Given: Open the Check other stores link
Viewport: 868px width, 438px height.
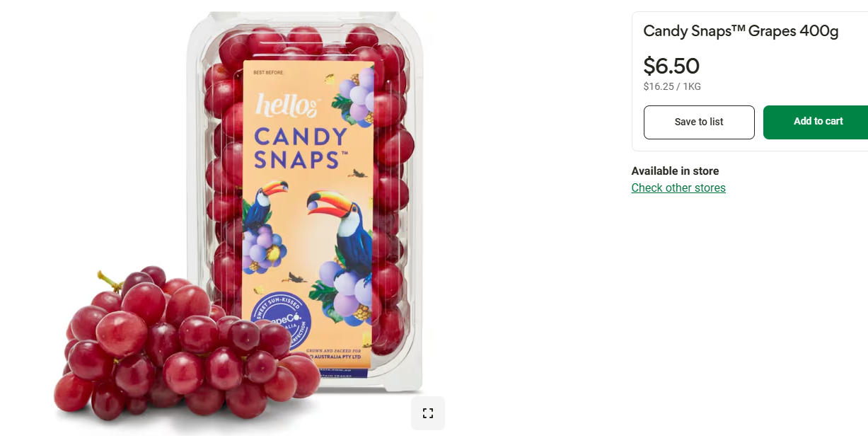Looking at the screenshot, I should (678, 188).
